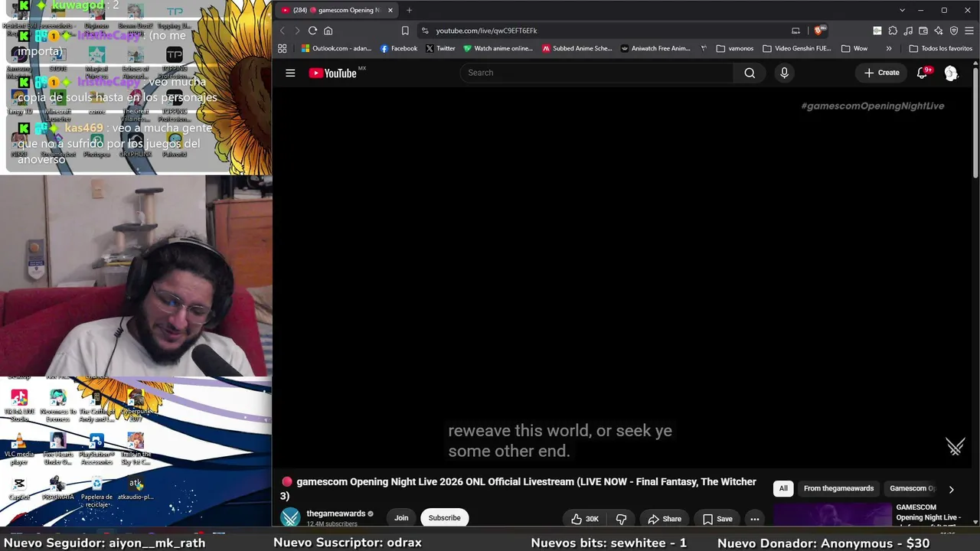Bookmark this page in the browser
The image size is (980, 551).
coord(405,31)
